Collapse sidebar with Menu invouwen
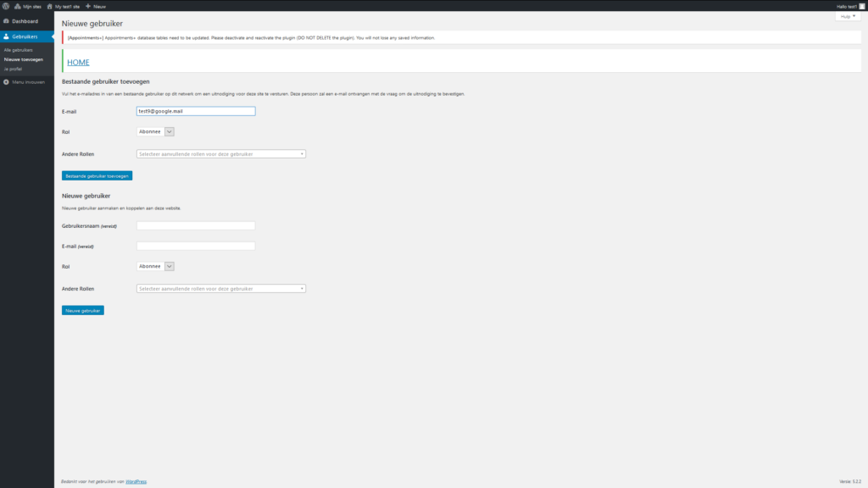Viewport: 868px width, 488px height. click(24, 82)
